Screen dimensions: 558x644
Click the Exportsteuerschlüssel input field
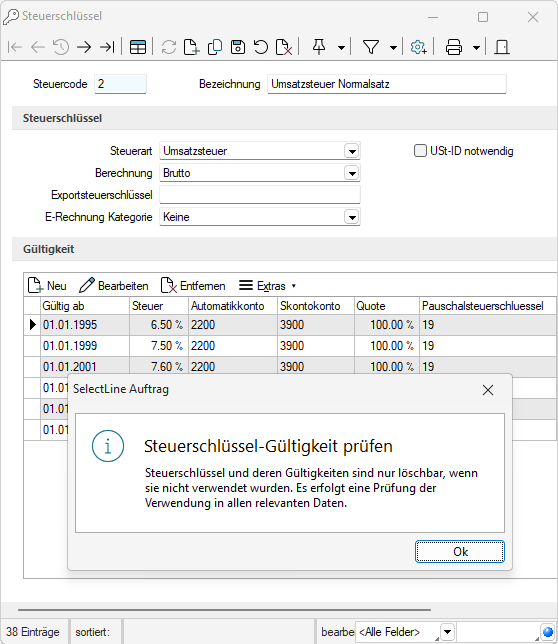coord(260,195)
